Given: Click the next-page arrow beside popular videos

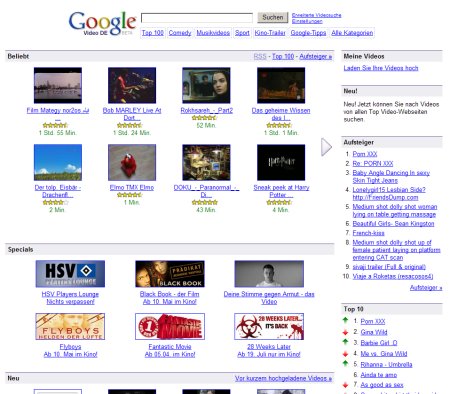Looking at the screenshot, I should coord(326,147).
